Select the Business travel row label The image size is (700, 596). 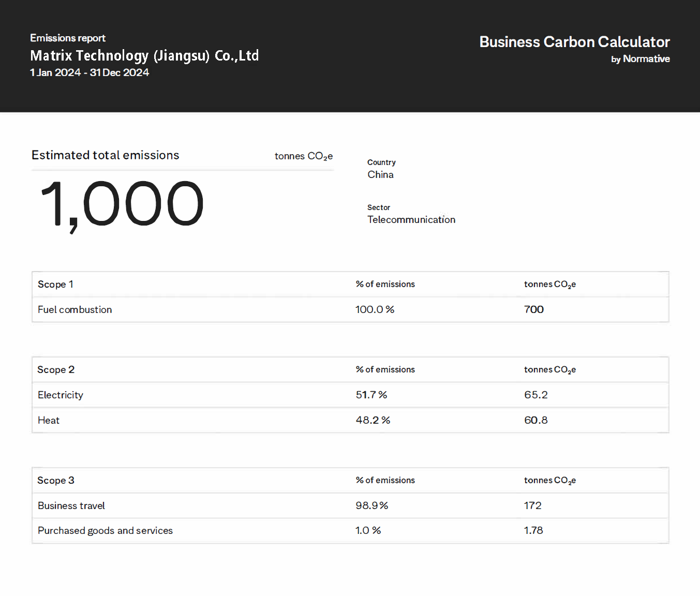click(x=71, y=505)
